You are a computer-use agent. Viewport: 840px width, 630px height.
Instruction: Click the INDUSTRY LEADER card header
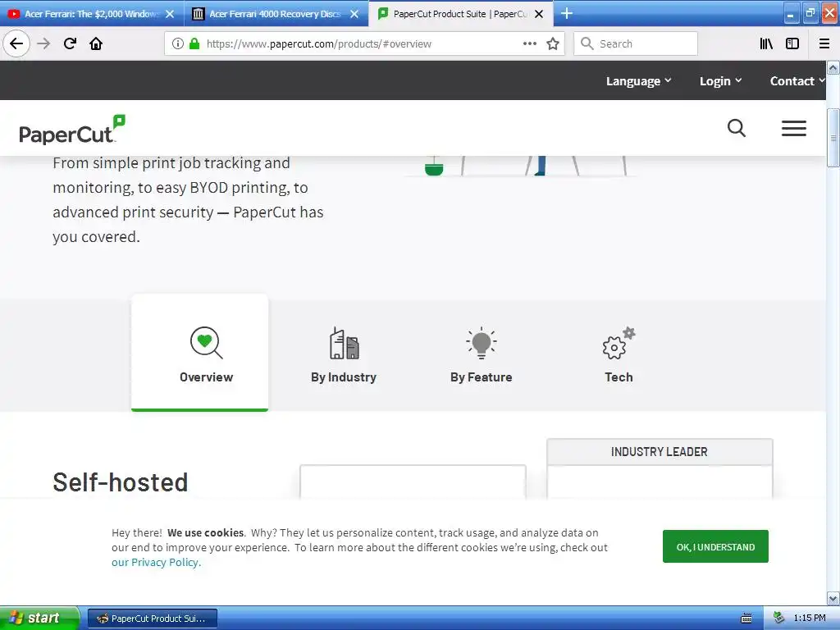(x=660, y=452)
